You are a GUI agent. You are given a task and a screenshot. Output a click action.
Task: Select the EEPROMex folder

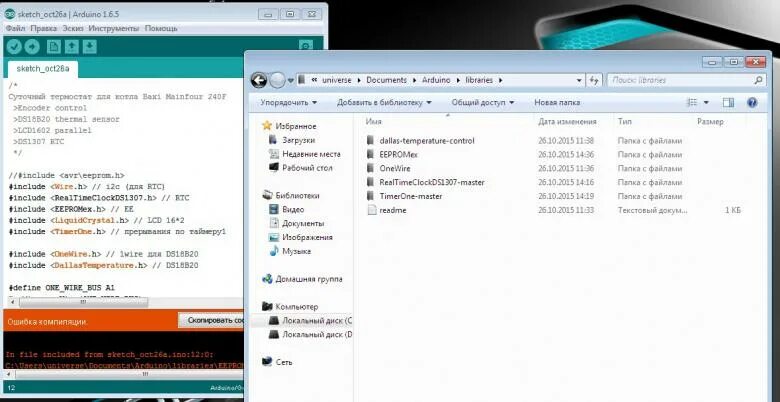(x=398, y=155)
